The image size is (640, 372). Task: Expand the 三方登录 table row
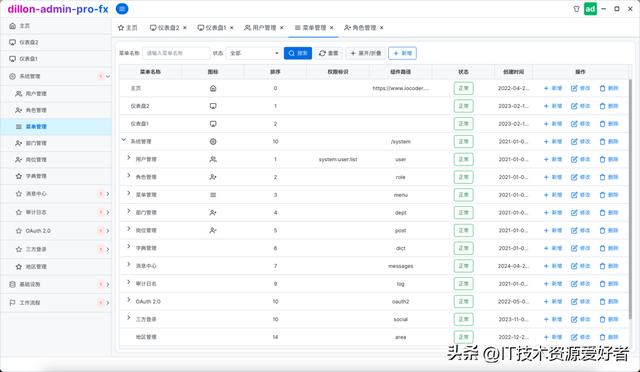(129, 317)
